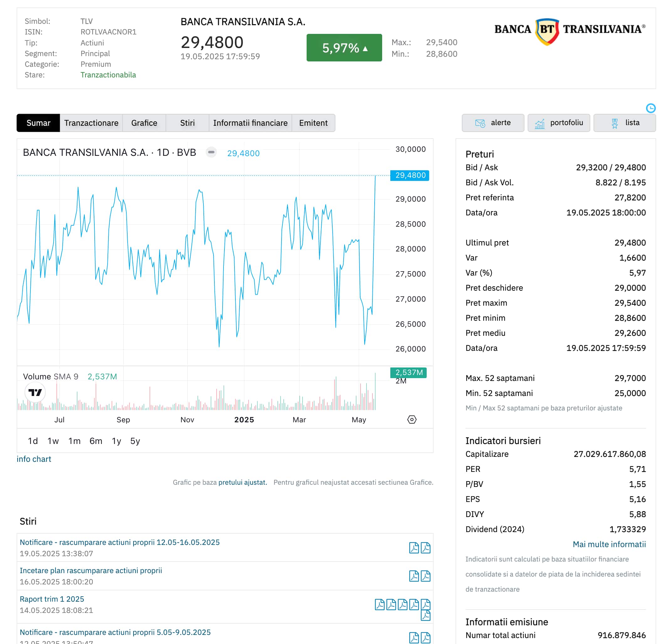Click Numar total actiuni value 916.879.846

(622, 635)
